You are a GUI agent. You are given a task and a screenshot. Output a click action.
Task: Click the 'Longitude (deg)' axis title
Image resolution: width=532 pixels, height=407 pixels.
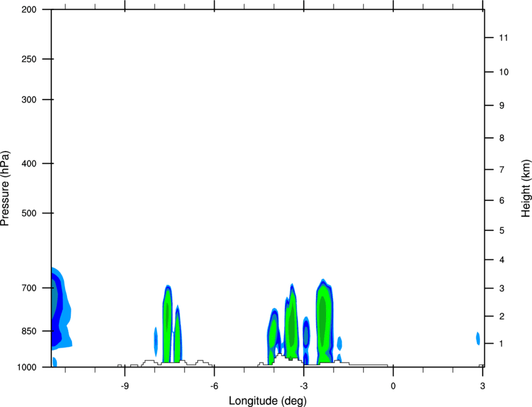268,401
